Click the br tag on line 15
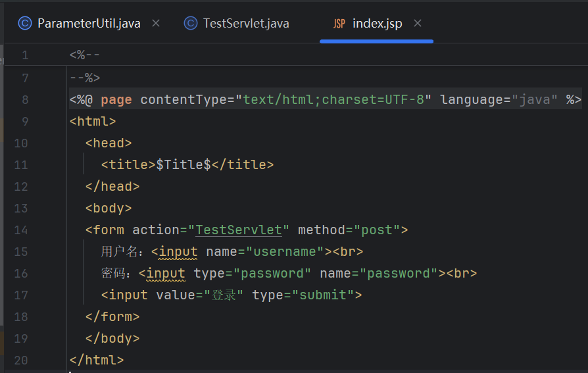This screenshot has height=373, width=588. [x=348, y=251]
